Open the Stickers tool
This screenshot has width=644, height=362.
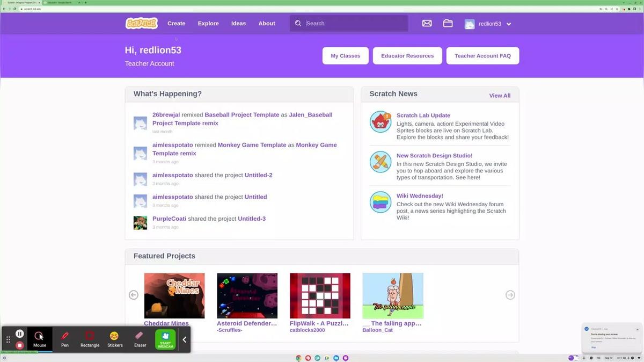pyautogui.click(x=114, y=339)
